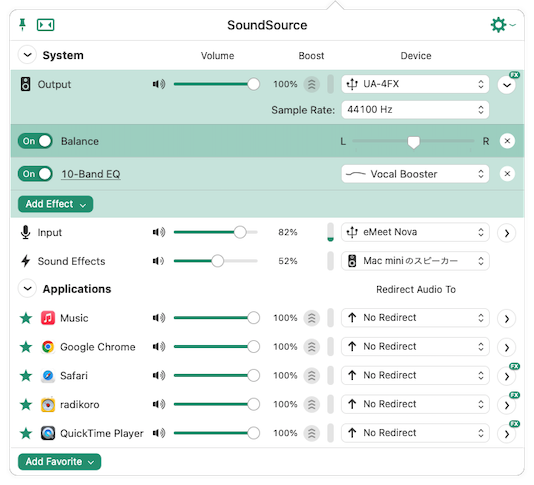Mute Google Chrome's speaker icon
Screen dimensions: 534x485
(159, 347)
